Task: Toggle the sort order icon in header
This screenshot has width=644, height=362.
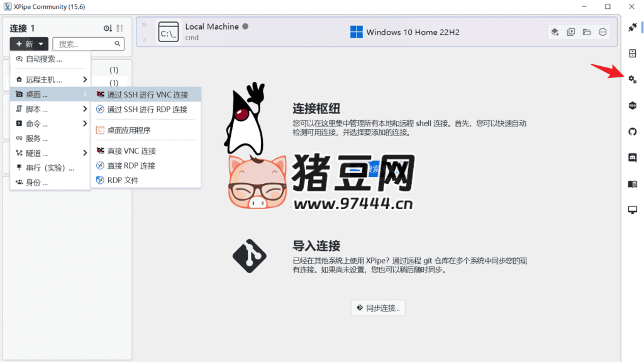Action: [119, 28]
